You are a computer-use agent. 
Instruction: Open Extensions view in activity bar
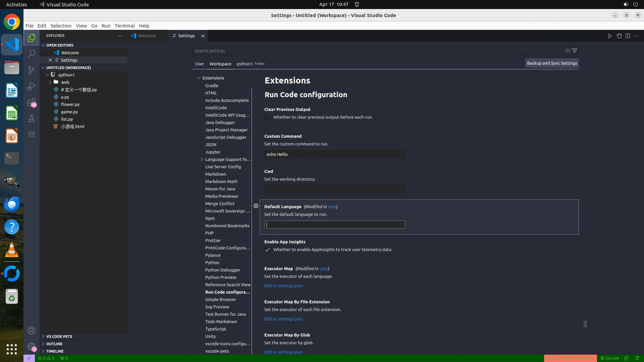(32, 102)
